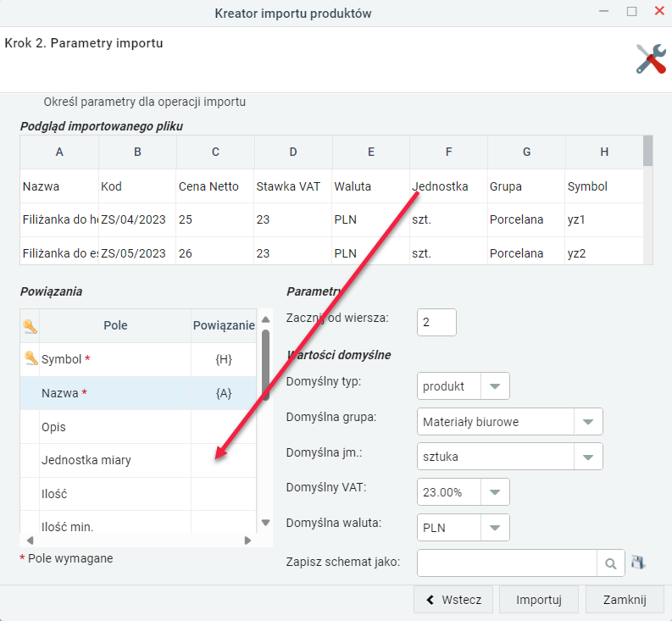Viewport: 672px width, 621px height.
Task: Click column header B in file preview
Action: (137, 152)
